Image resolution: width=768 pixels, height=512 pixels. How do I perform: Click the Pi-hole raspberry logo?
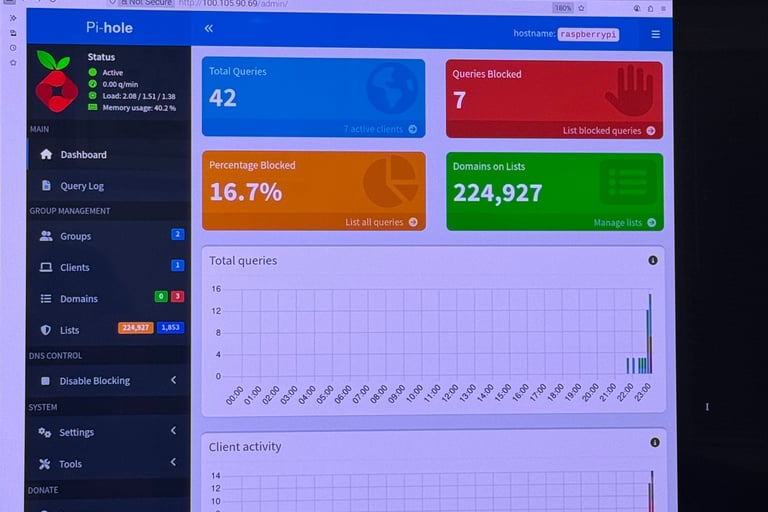pyautogui.click(x=56, y=81)
